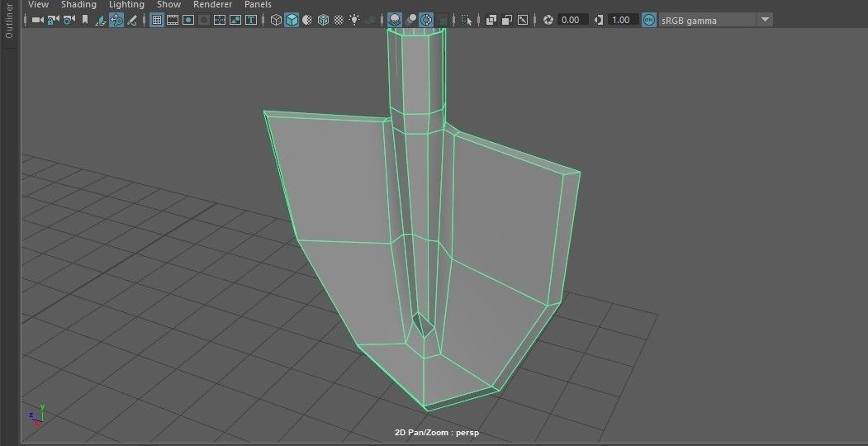Click the Select Camera icon
The height and width of the screenshot is (446, 868).
[36, 20]
